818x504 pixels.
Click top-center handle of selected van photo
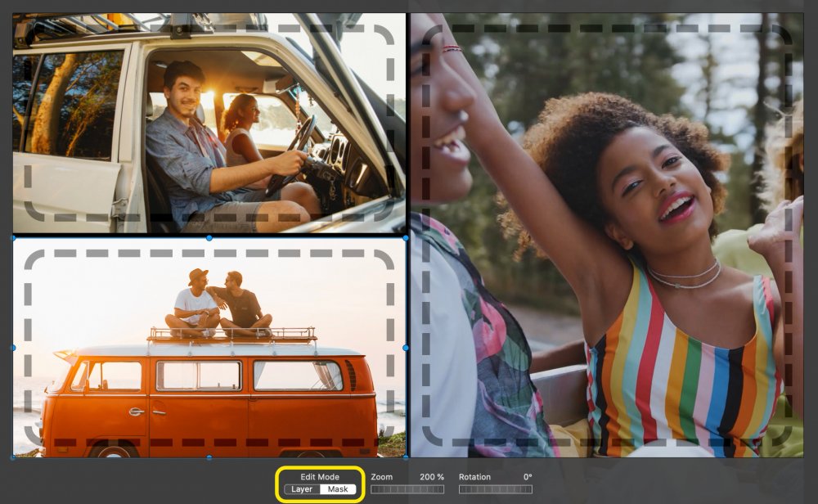209,238
